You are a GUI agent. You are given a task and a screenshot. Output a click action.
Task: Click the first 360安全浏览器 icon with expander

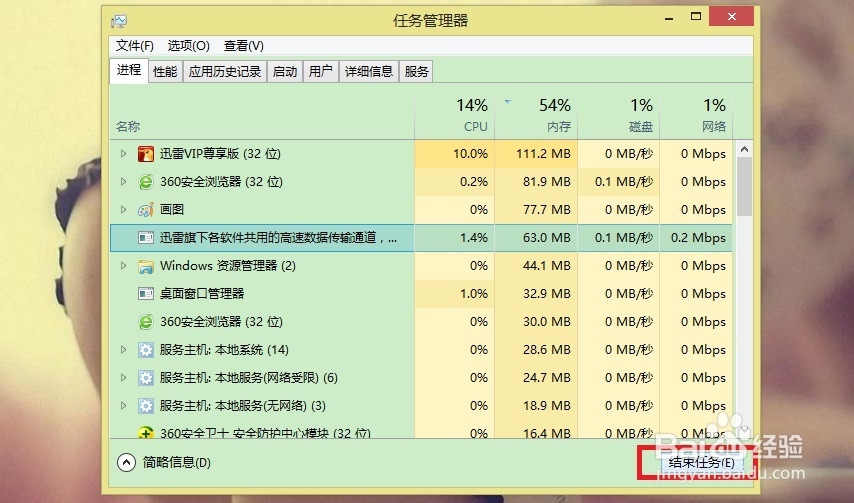145,182
